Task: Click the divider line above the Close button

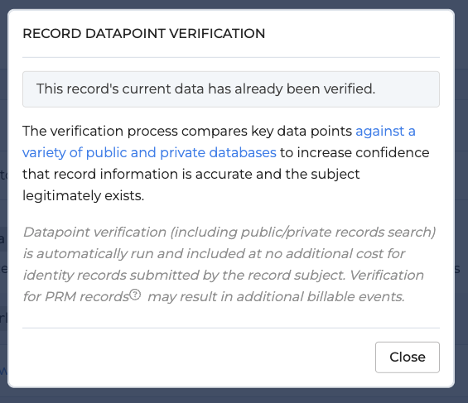Action: tap(231, 328)
